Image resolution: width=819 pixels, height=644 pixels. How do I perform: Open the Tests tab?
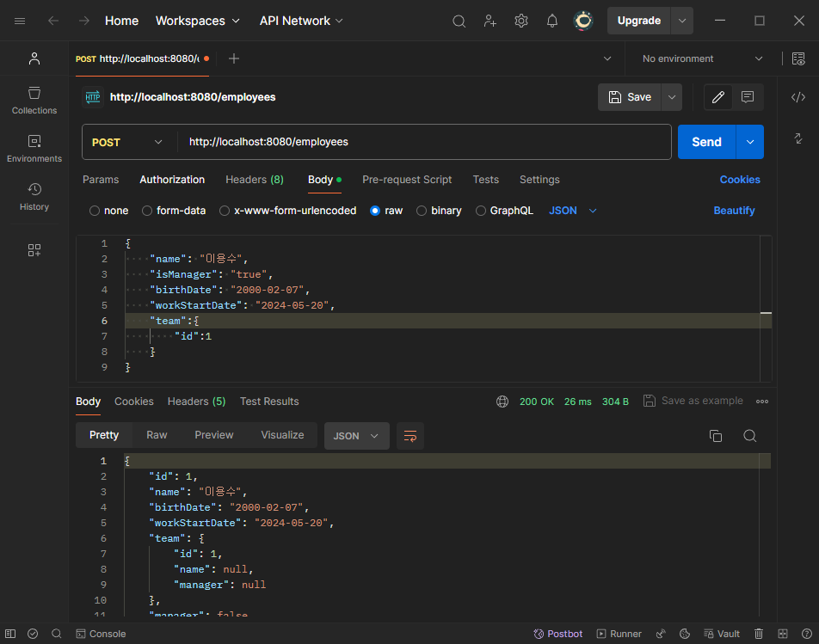tap(486, 180)
